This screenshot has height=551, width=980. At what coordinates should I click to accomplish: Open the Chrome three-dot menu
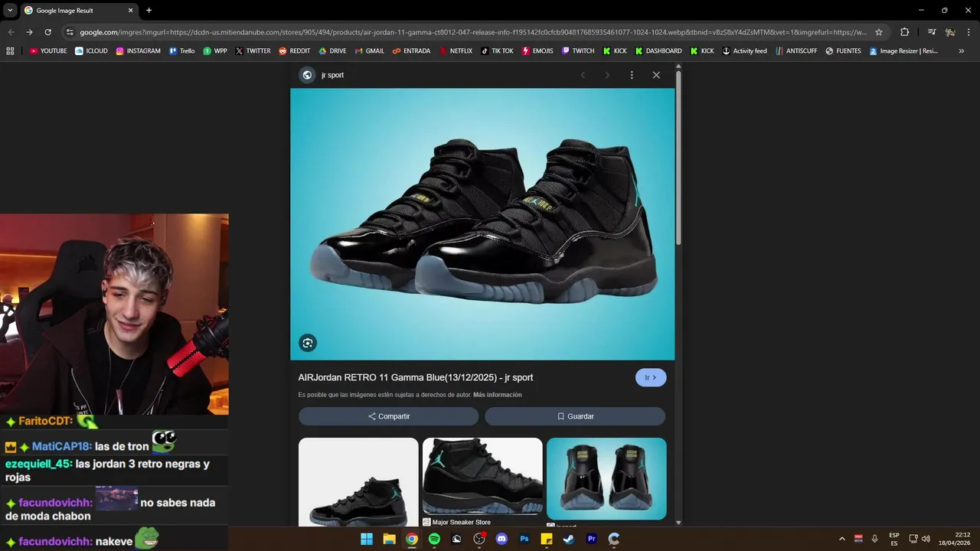(x=969, y=32)
